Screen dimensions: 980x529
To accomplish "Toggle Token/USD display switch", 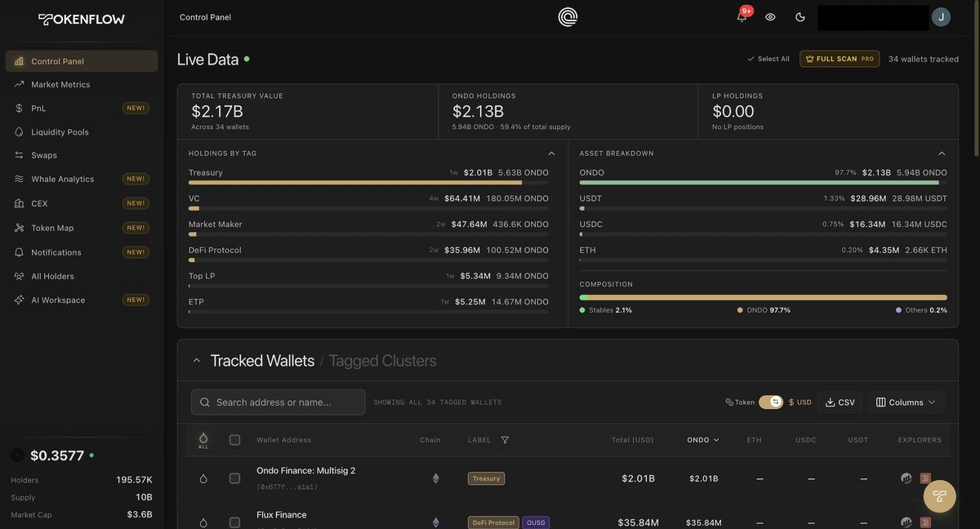I will (x=771, y=402).
